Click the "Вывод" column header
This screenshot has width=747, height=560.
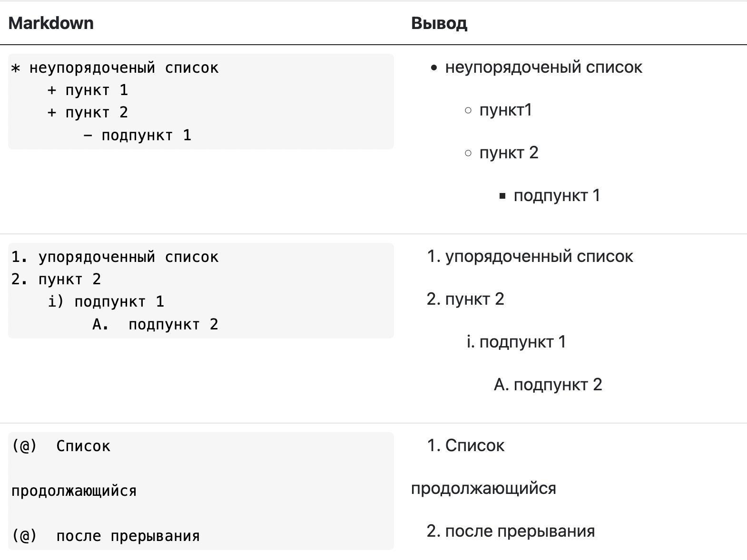click(x=439, y=23)
